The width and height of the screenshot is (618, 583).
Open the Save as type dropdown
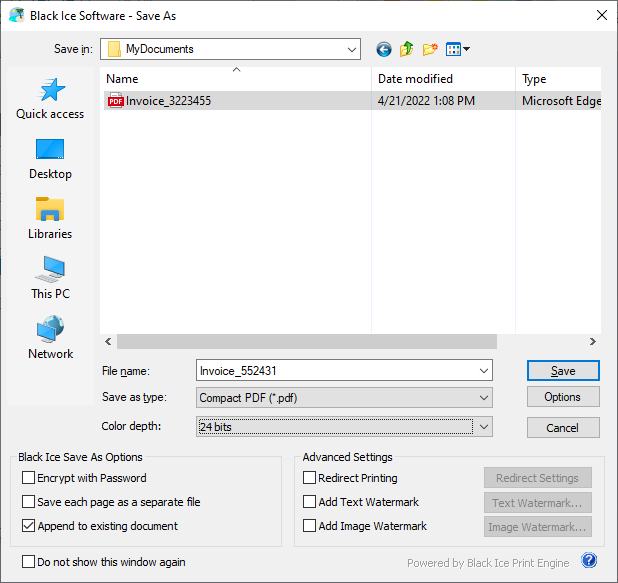(483, 398)
